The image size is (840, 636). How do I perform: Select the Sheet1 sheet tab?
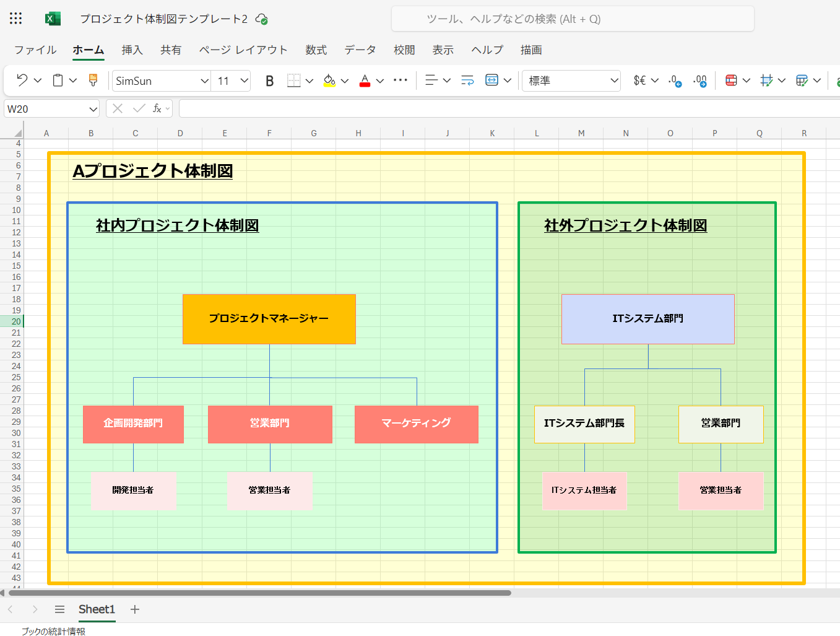(97, 609)
